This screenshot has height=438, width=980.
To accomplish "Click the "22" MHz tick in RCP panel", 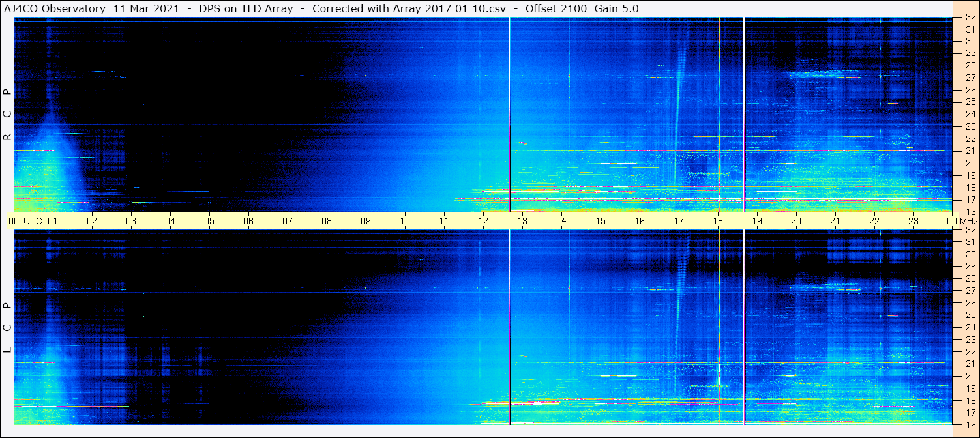I will (970, 139).
